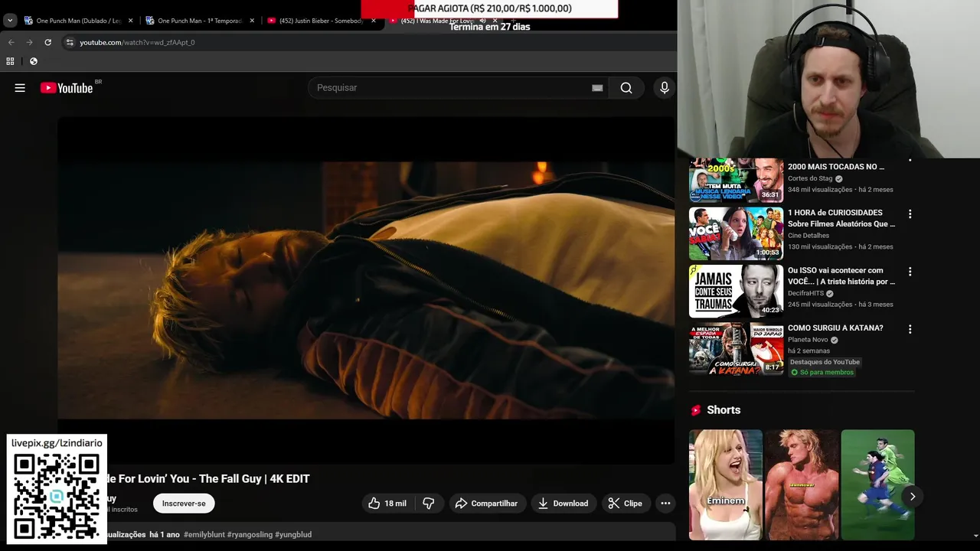Like the video with 18 mil

387,503
